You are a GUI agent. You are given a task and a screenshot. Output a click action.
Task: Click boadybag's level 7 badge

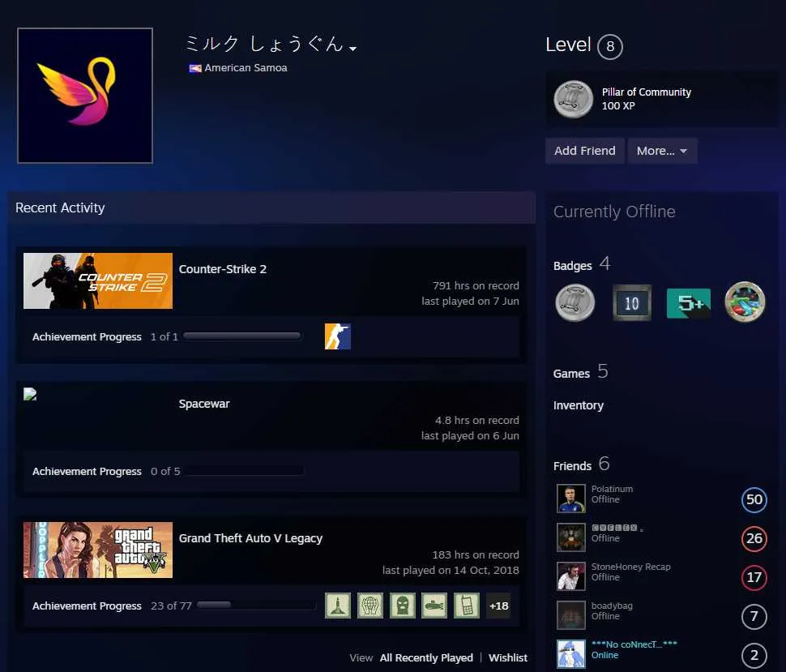point(754,616)
